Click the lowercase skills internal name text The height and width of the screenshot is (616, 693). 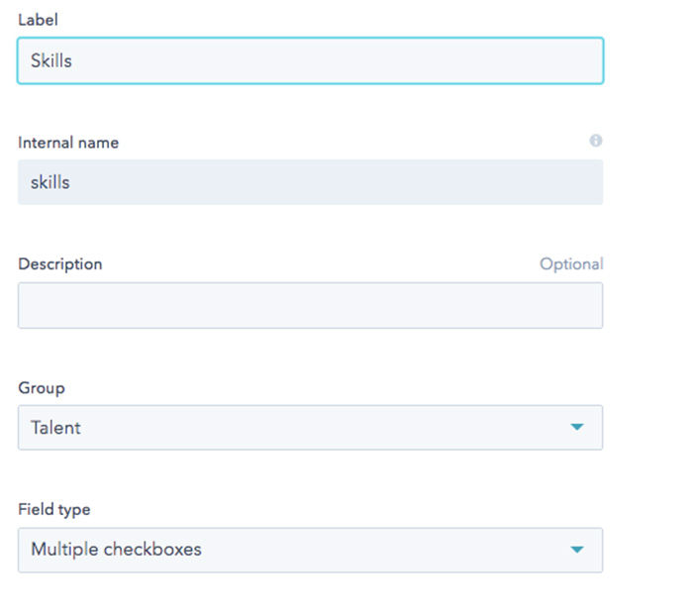click(x=49, y=182)
